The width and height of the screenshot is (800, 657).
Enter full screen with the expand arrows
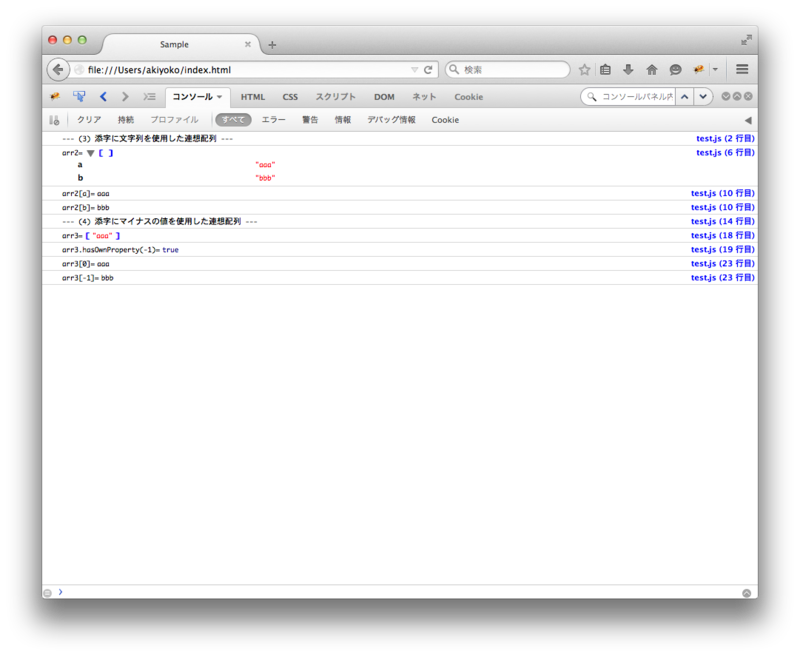pyautogui.click(x=746, y=40)
